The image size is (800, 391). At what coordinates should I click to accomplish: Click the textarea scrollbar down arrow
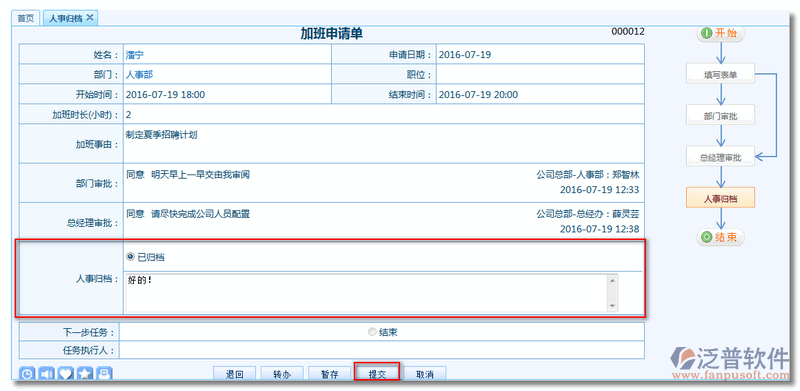click(612, 306)
